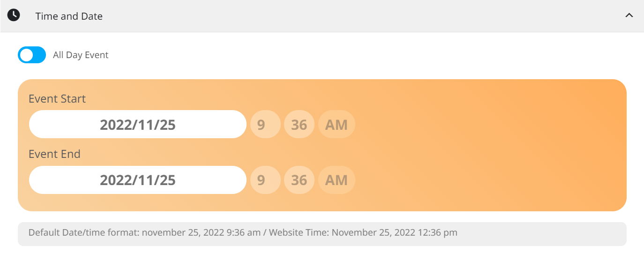644x253 pixels.
Task: Click the Time and Date header title
Action: [69, 16]
